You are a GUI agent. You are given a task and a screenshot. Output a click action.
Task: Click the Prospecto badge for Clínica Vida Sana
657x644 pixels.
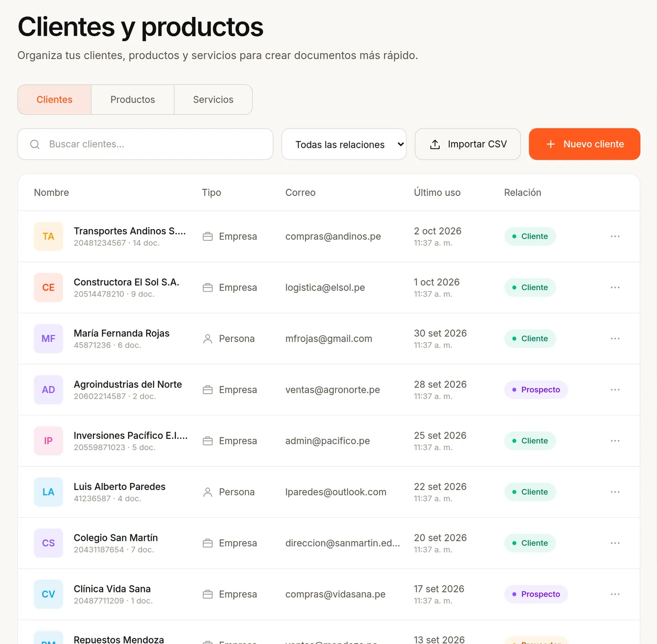coord(536,594)
